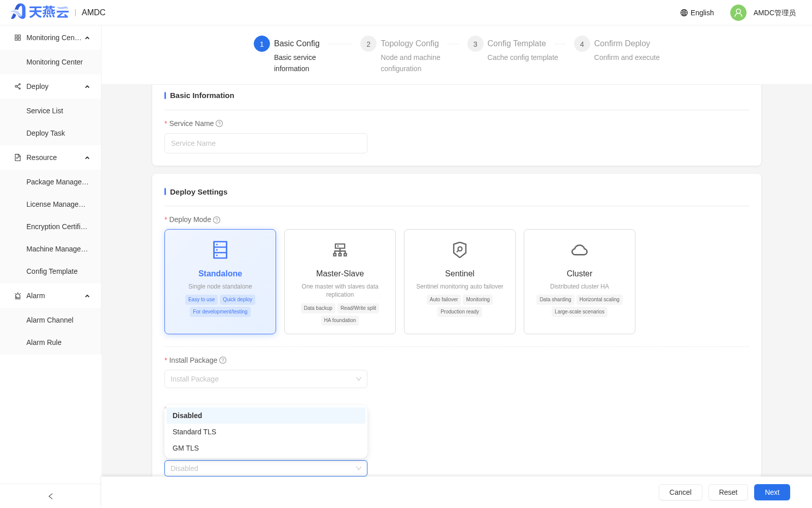The height and width of the screenshot is (508, 812).
Task: Collapse the Alarm menu group
Action: 87,296
